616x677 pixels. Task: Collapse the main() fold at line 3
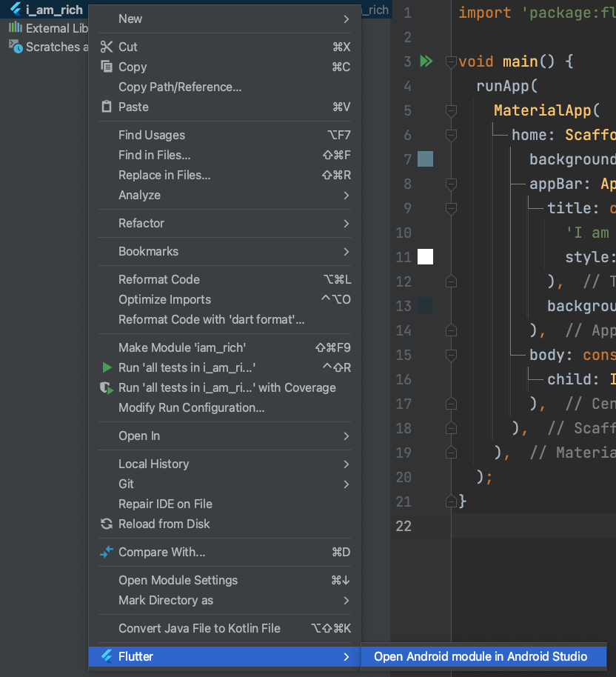click(451, 61)
